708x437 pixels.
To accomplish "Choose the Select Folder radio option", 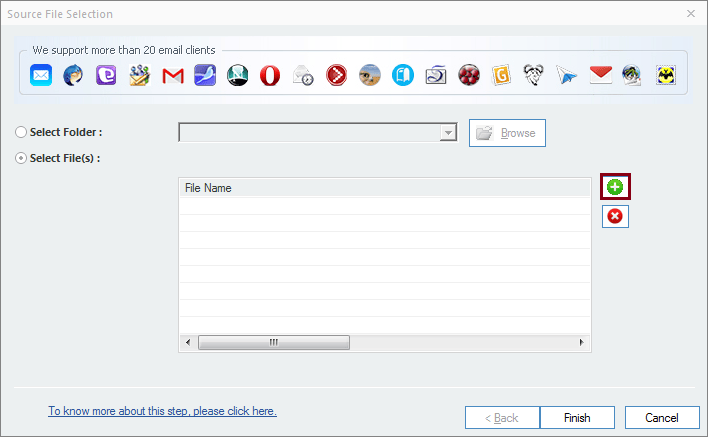I will click(21, 133).
